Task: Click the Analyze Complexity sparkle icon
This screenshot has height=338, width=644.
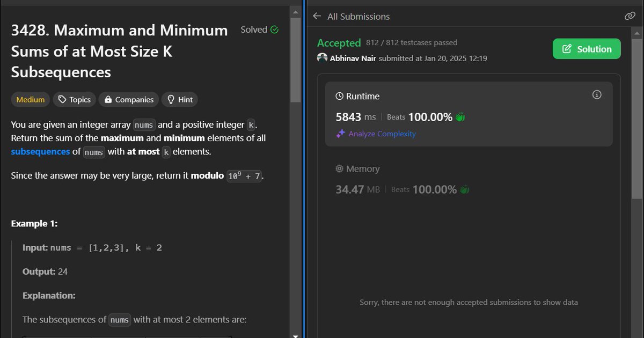Action: point(340,134)
